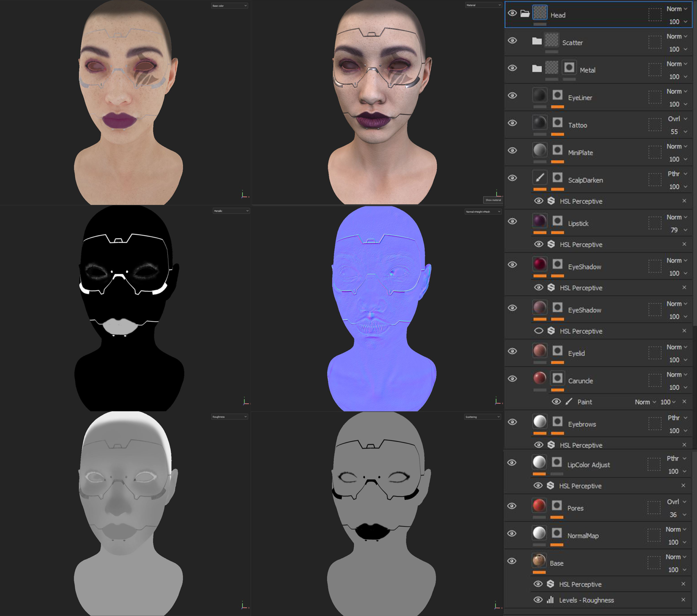The width and height of the screenshot is (697, 616).
Task: Click the open folder icon of Head group
Action: coord(525,14)
